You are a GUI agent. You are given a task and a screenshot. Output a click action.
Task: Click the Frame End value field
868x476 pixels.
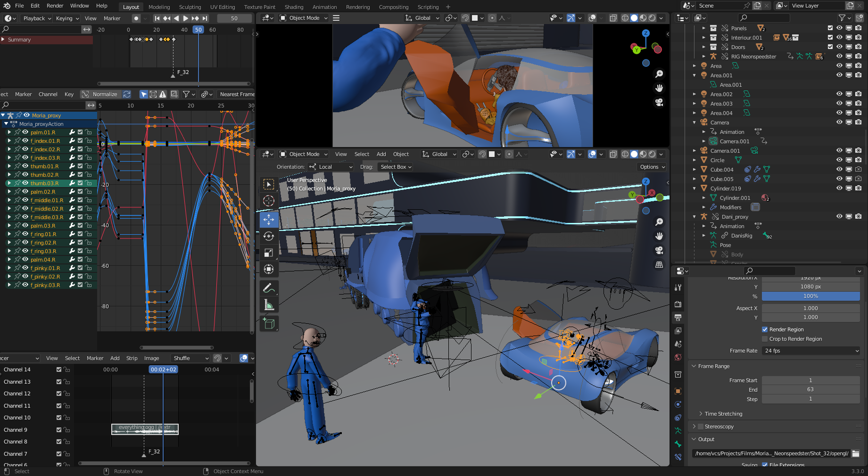[811, 389]
